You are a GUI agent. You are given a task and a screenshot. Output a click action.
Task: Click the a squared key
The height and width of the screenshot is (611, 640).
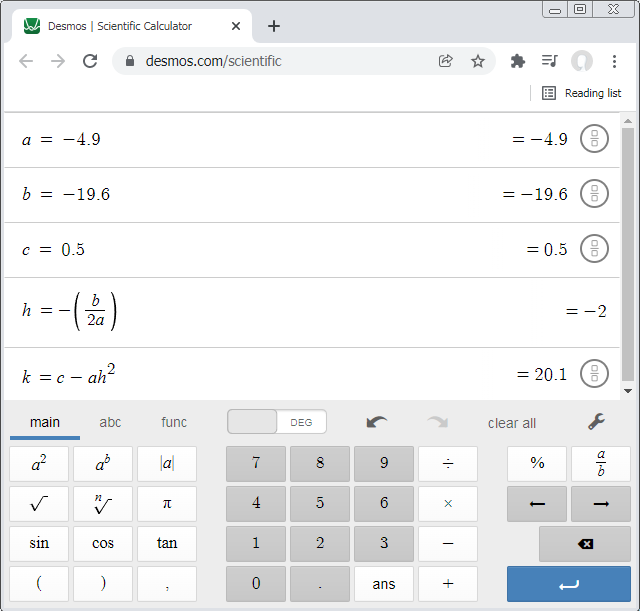(39, 464)
